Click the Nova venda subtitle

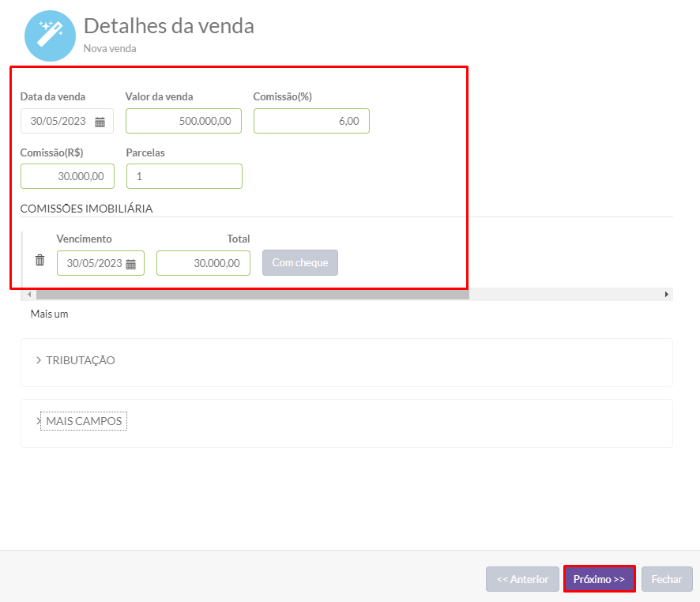click(x=110, y=48)
